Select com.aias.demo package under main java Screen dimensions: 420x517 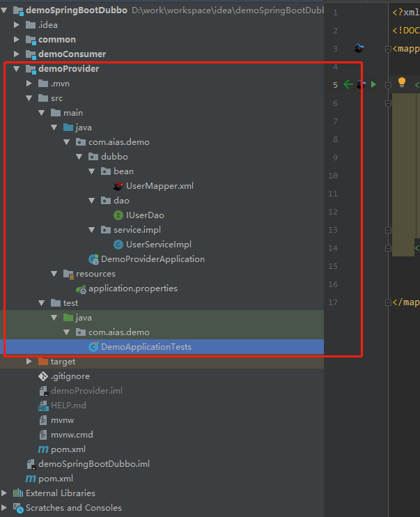(119, 142)
